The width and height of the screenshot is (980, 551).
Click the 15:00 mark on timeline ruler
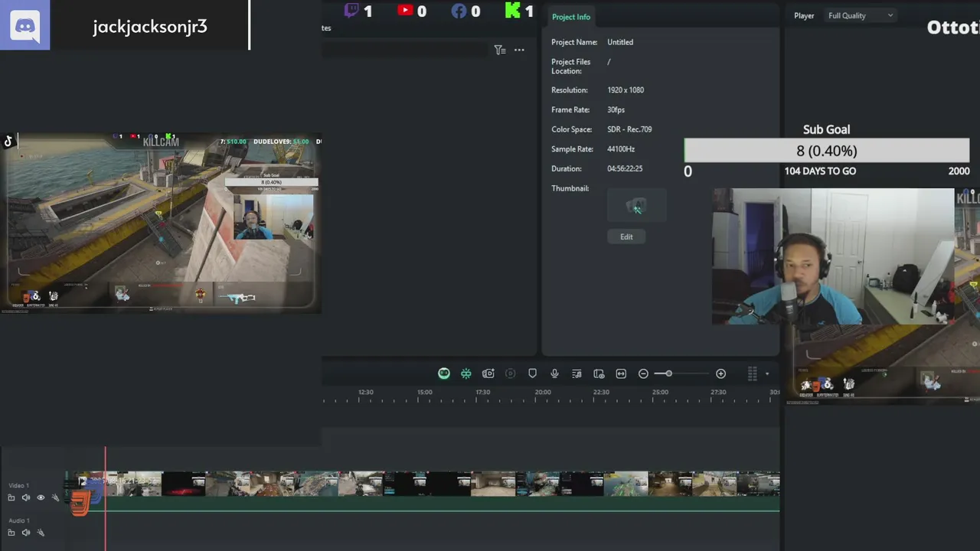click(x=424, y=392)
